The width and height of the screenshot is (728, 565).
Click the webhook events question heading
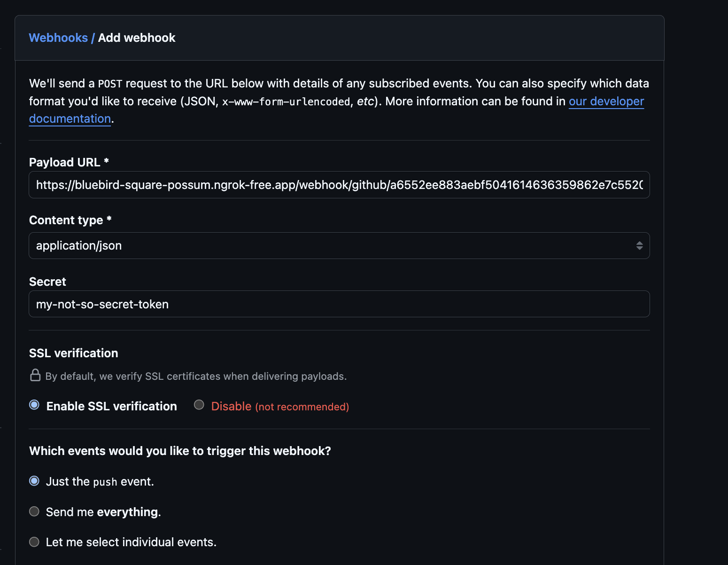180,450
